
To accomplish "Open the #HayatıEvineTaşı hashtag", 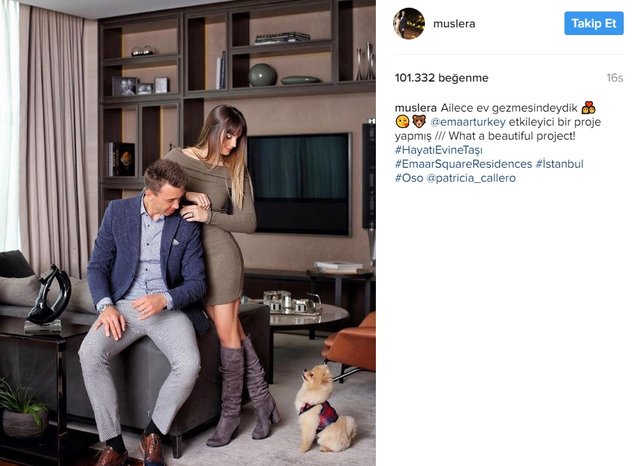I will click(x=439, y=150).
